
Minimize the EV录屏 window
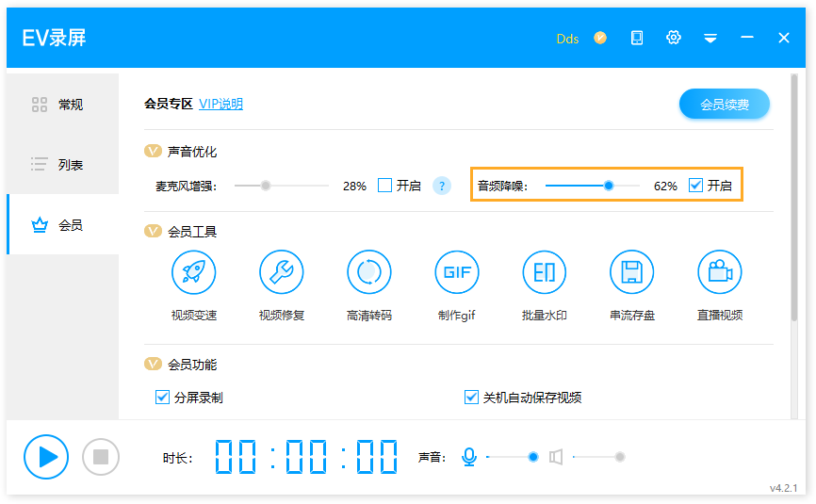point(747,38)
